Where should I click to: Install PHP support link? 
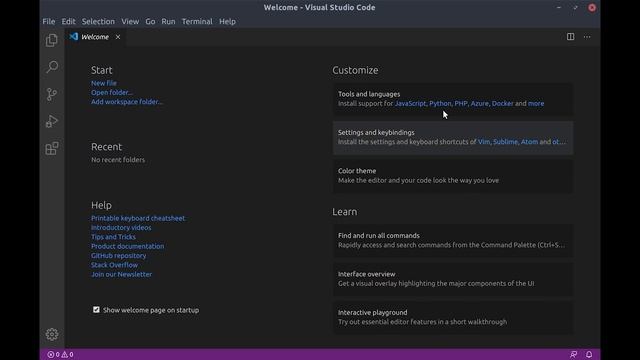(x=461, y=103)
